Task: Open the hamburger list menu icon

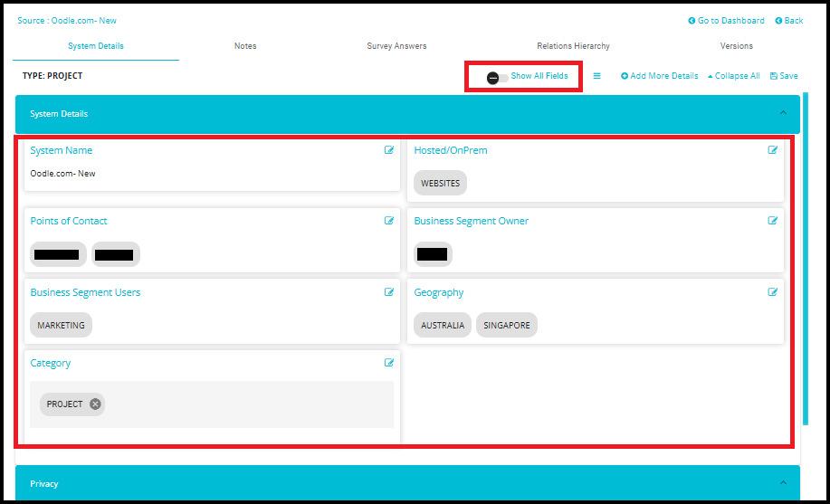Action: click(x=596, y=76)
